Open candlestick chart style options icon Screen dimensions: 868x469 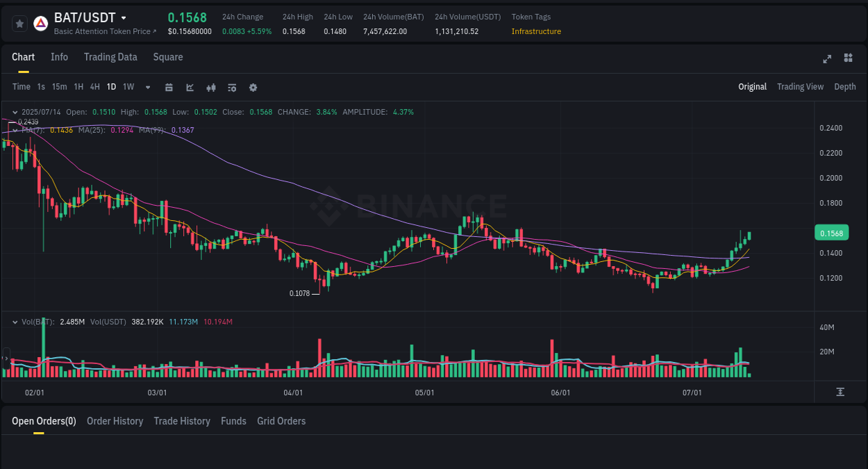210,87
